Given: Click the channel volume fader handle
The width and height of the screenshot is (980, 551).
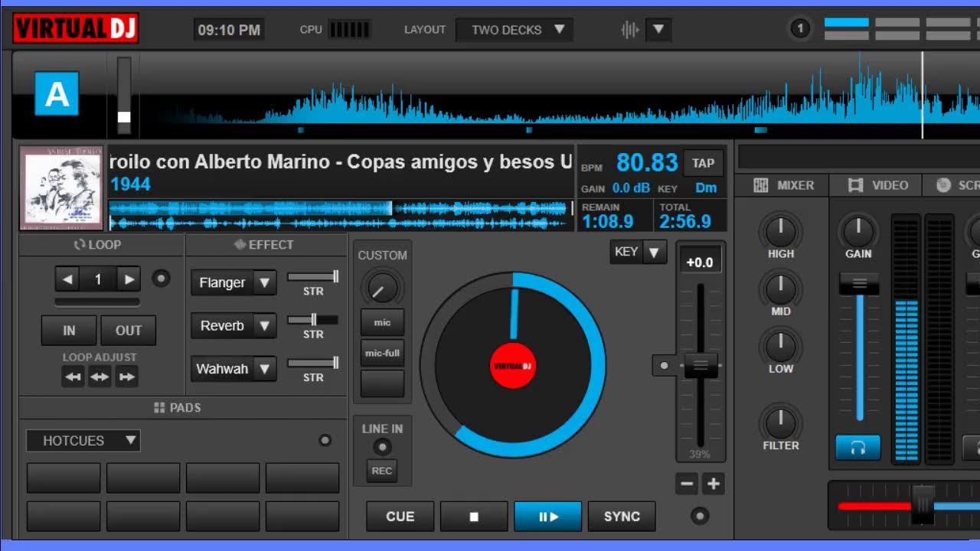Looking at the screenshot, I should pos(859,284).
